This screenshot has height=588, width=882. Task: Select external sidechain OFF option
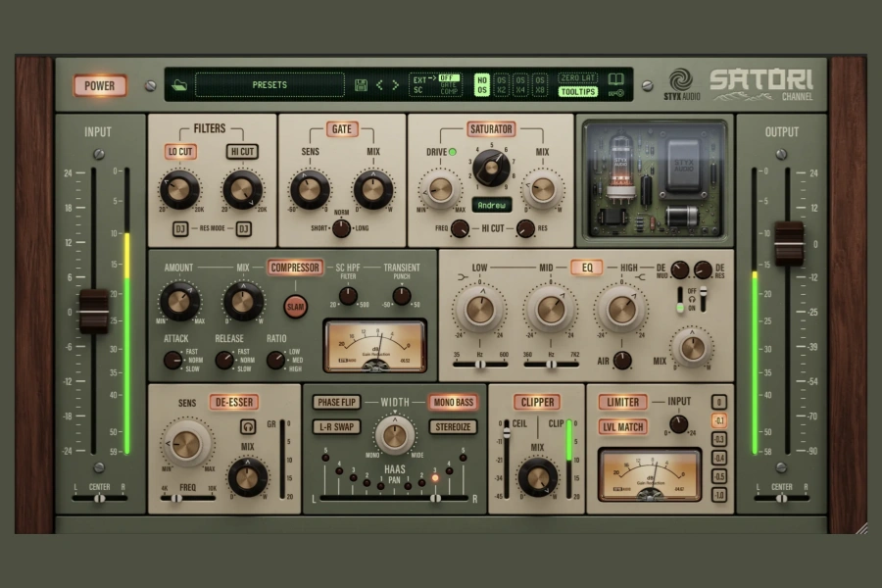coord(449,77)
